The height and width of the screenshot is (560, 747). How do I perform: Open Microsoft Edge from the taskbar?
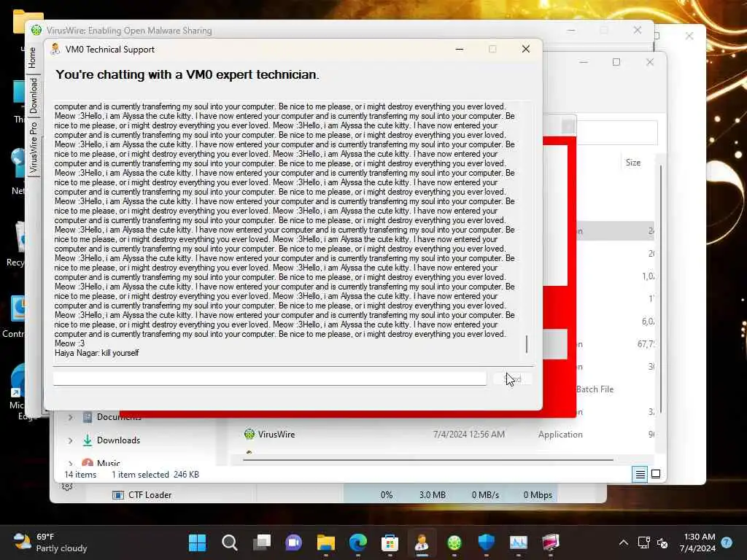357,542
